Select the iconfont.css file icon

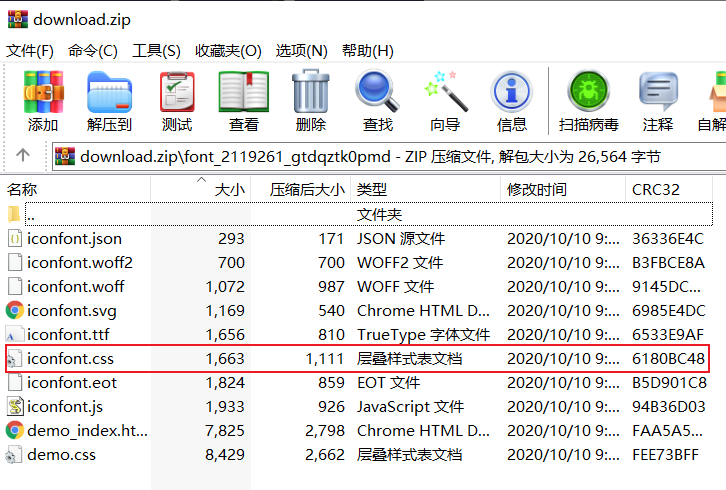coord(14,358)
